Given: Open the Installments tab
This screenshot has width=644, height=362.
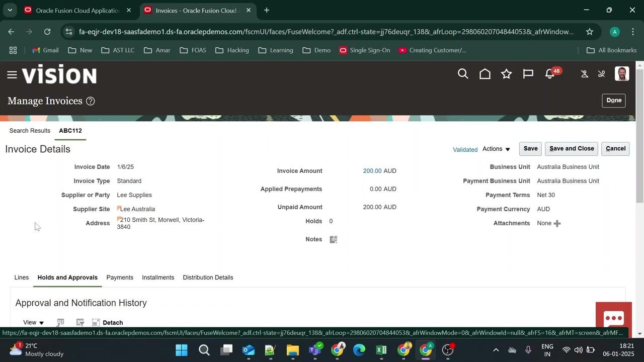Looking at the screenshot, I should [x=158, y=278].
